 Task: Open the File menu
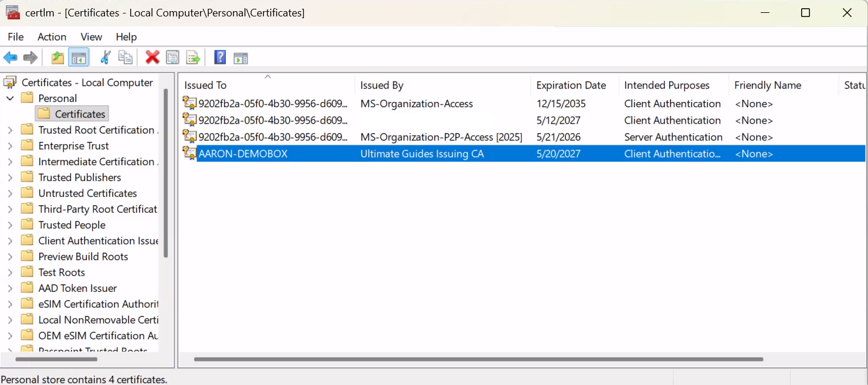tap(16, 36)
